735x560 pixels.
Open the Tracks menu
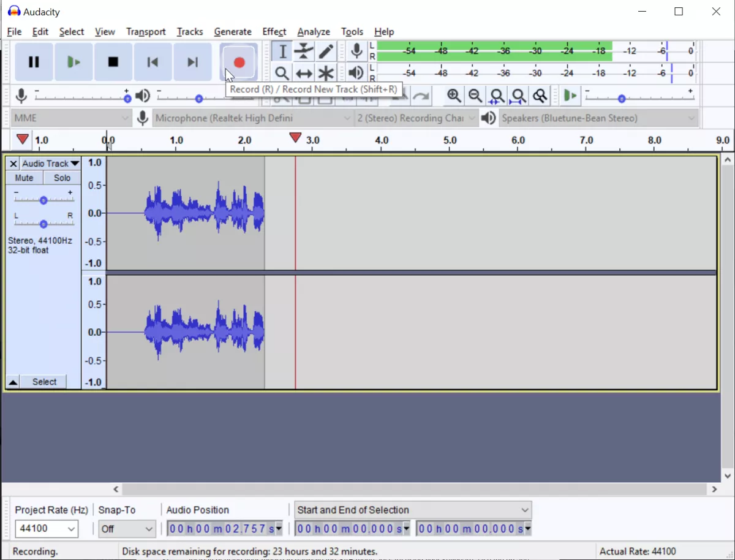190,32
